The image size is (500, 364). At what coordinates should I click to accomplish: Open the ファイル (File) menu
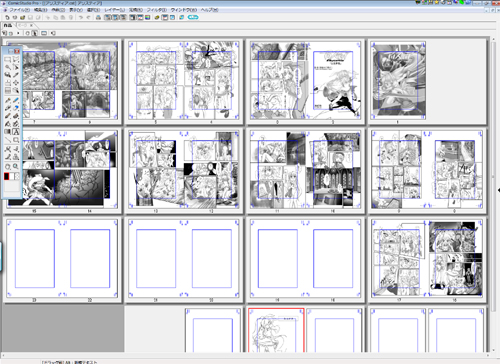[19, 10]
